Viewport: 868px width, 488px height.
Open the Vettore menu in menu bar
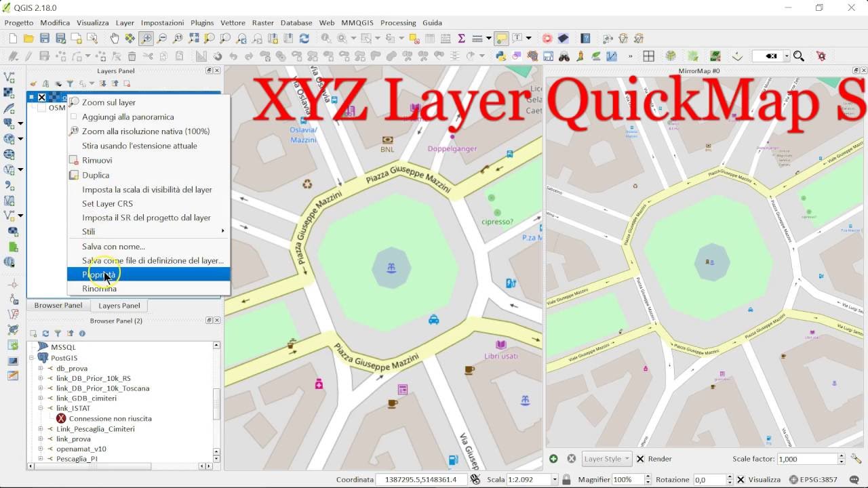point(233,23)
